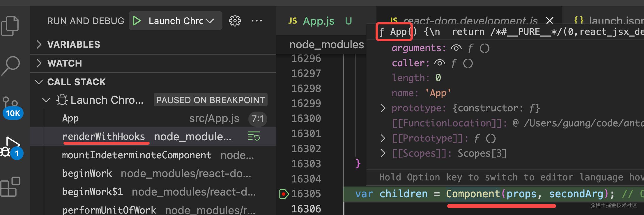Switch to the App.js editor tab
This screenshot has height=215, width=644.
(319, 21)
